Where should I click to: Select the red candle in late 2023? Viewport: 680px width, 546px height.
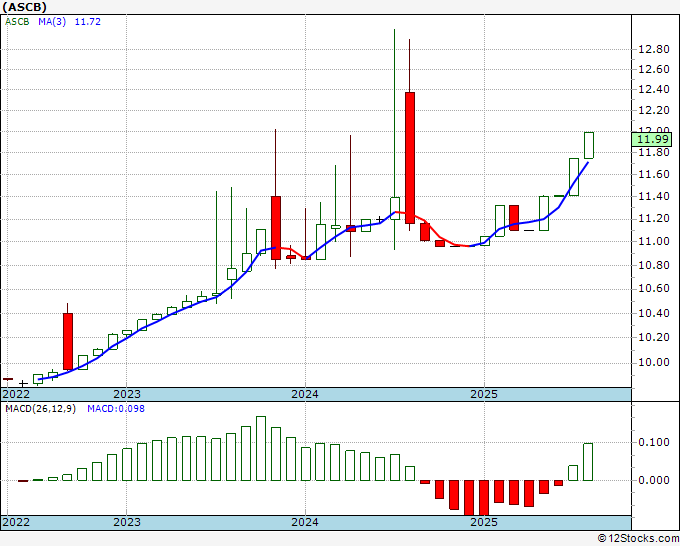[x=276, y=227]
